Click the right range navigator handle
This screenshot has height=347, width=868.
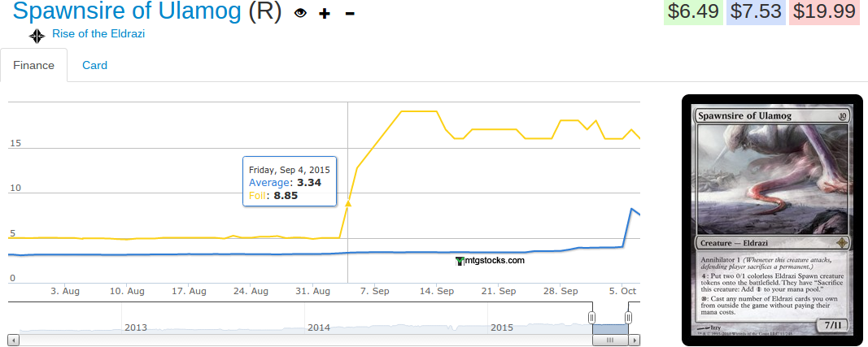(628, 318)
